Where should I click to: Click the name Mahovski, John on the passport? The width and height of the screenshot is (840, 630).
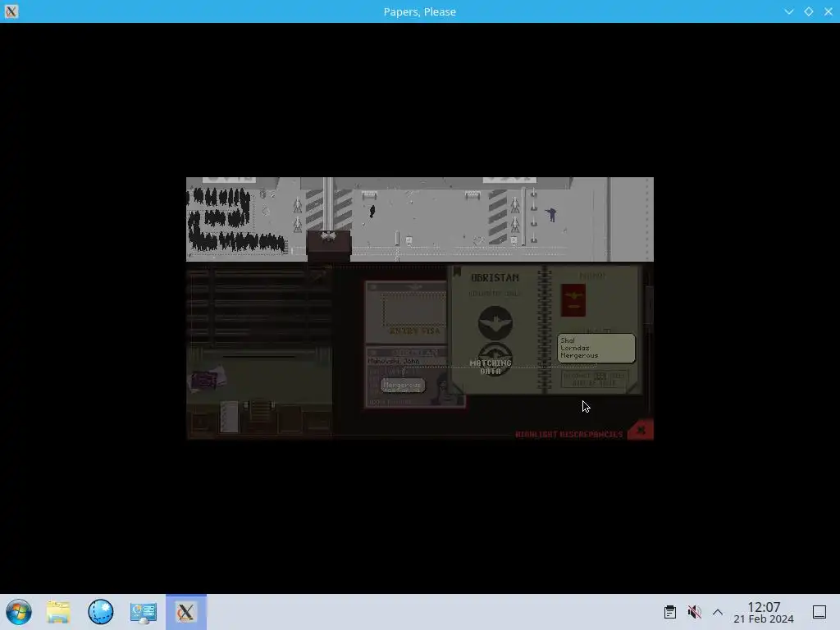pos(394,361)
